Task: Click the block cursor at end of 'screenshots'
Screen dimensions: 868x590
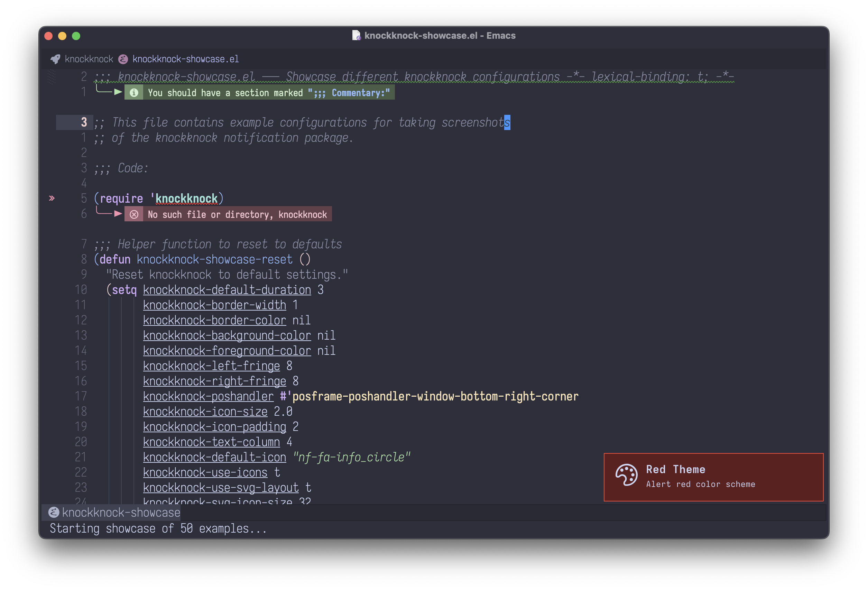Action: point(507,122)
